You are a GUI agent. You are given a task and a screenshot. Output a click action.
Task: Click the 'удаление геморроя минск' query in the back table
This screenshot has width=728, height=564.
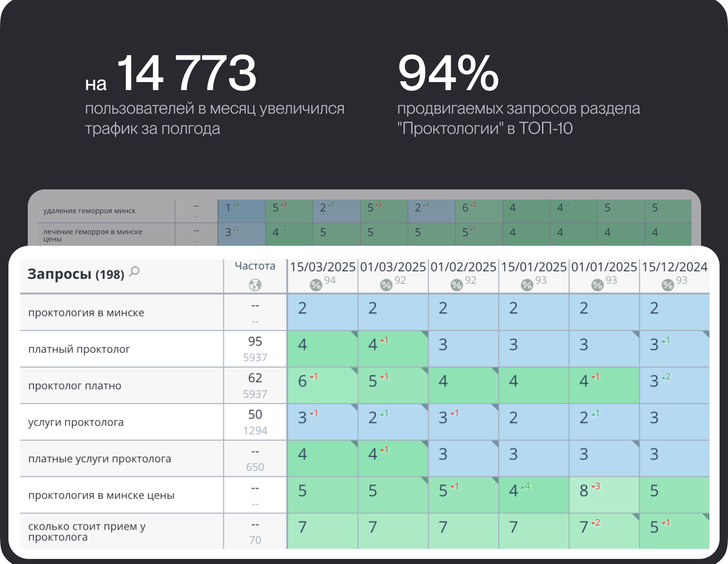pyautogui.click(x=89, y=211)
